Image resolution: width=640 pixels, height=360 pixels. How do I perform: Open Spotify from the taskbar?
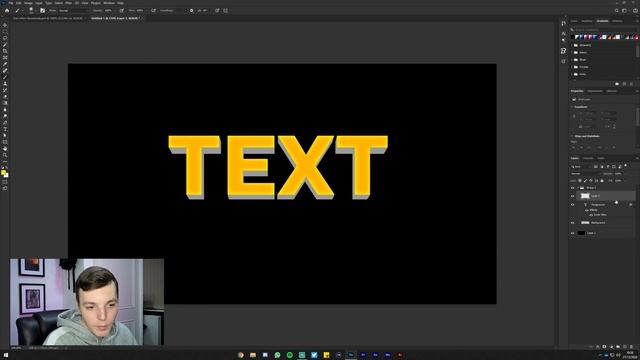[290, 355]
